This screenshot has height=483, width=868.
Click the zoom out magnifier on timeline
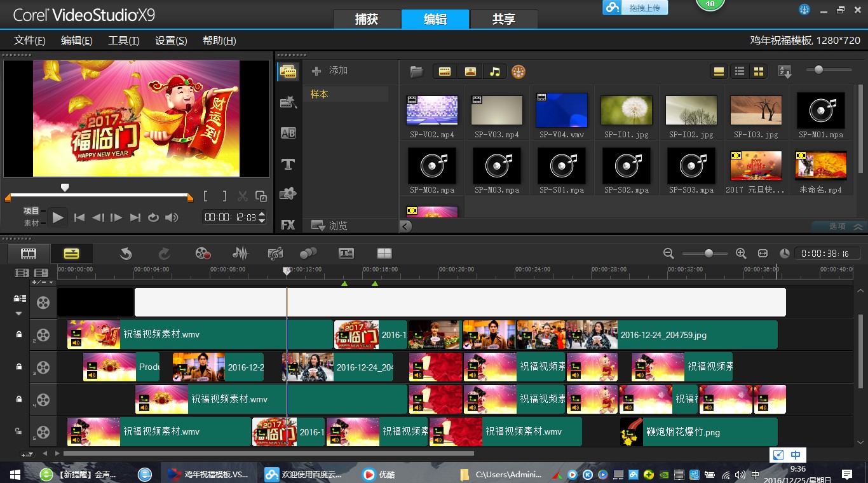pyautogui.click(x=668, y=253)
